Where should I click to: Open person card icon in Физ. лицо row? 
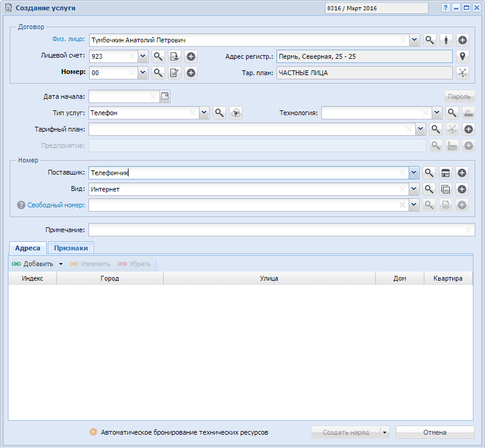(446, 40)
